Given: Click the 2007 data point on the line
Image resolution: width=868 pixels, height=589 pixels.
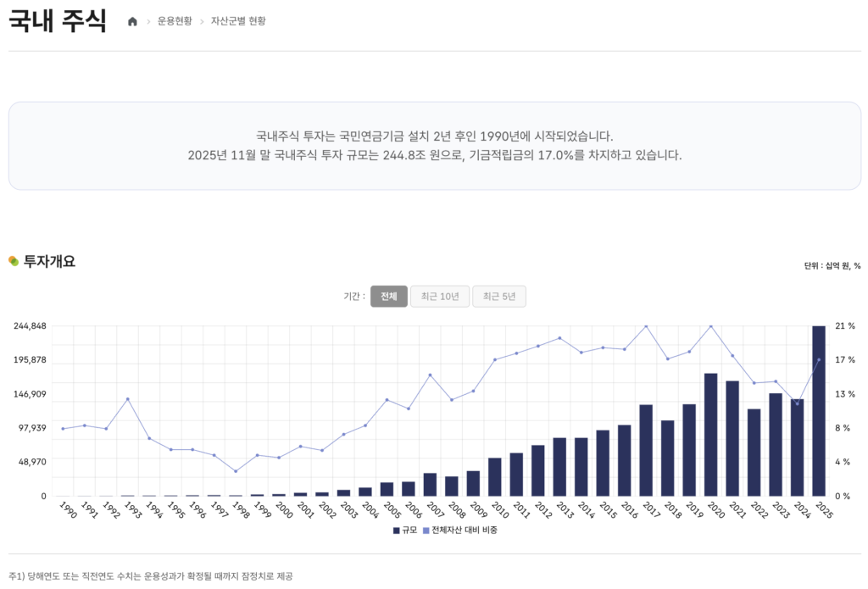Looking at the screenshot, I should click(x=430, y=375).
